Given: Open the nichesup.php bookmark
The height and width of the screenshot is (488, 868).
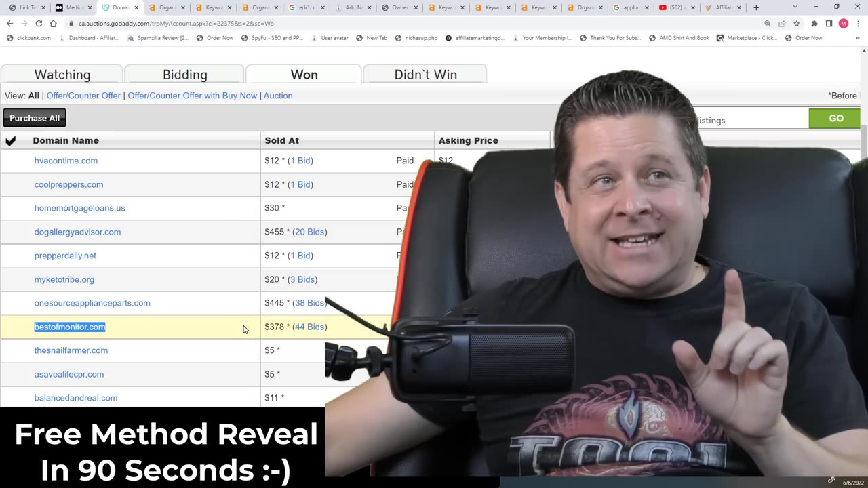Looking at the screenshot, I should (416, 38).
